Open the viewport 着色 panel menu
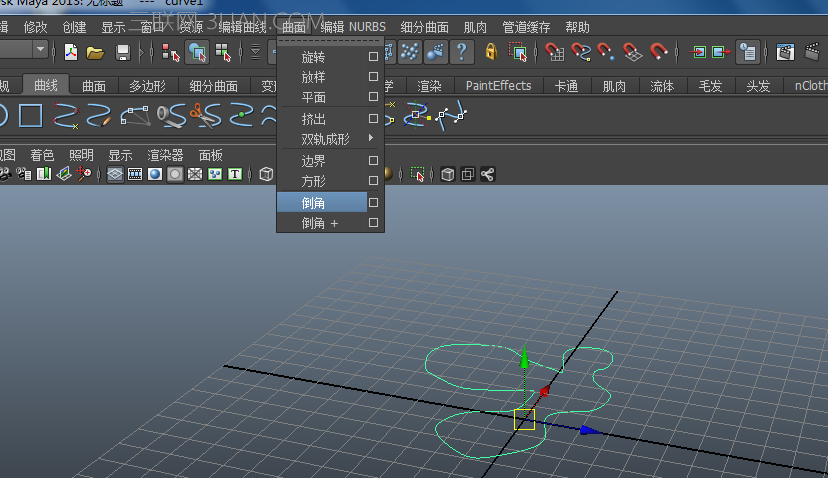Viewport: 828px width, 478px height. click(x=42, y=155)
